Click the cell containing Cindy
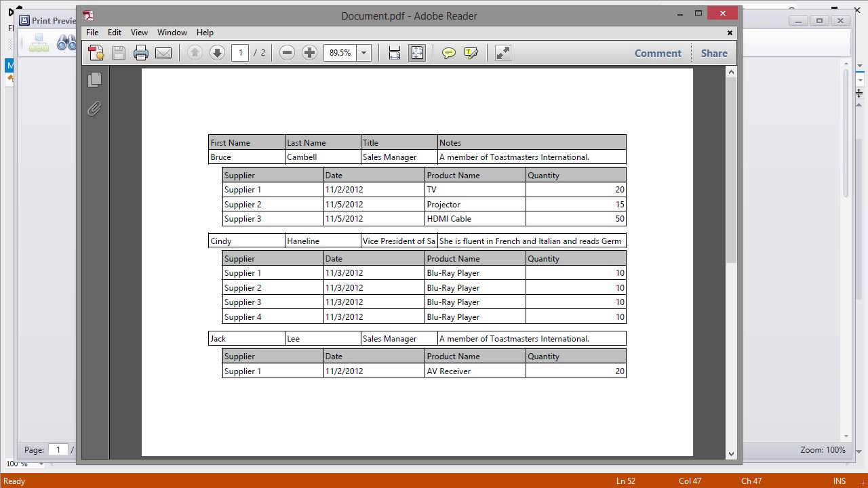868x488 pixels. [247, 241]
